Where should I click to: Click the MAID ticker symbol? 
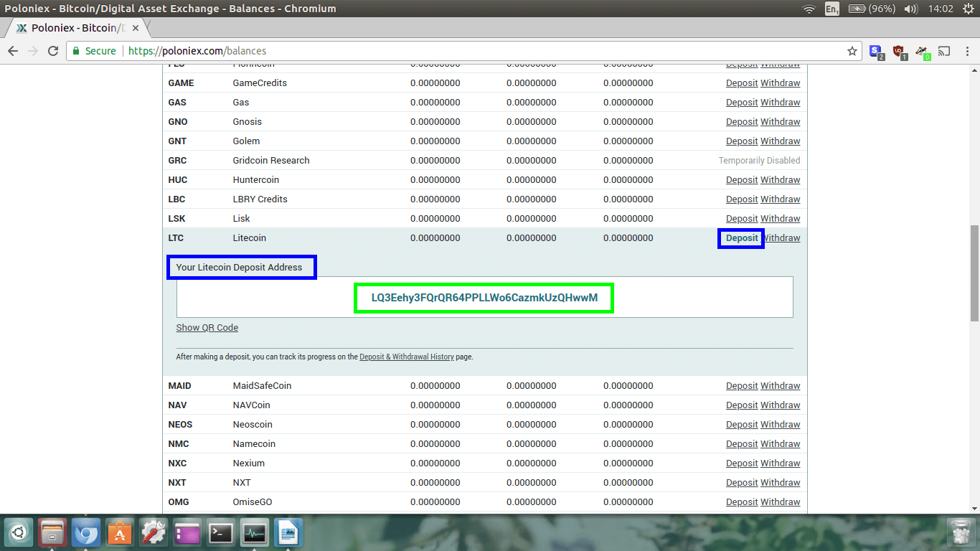click(x=180, y=386)
